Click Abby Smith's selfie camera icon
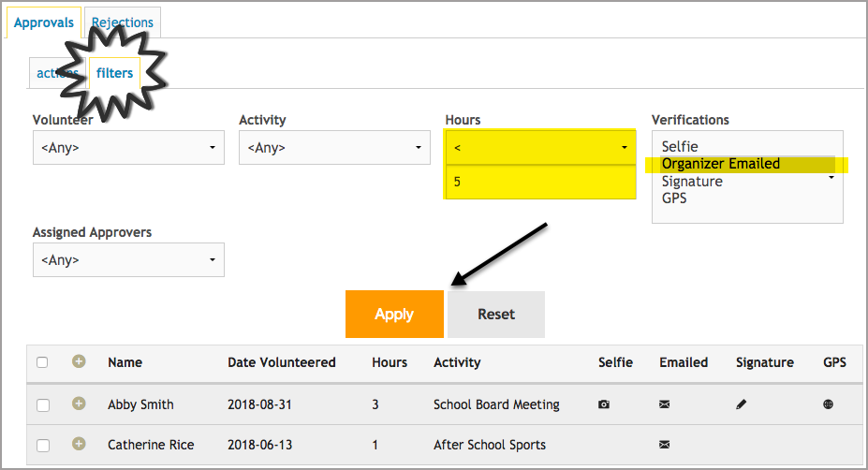The width and height of the screenshot is (868, 470). pyautogui.click(x=604, y=404)
